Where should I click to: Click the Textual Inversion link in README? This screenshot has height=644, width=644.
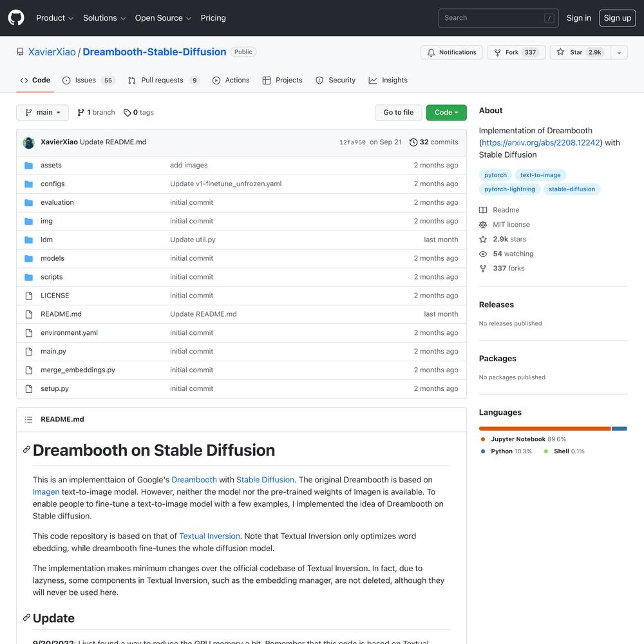point(209,536)
